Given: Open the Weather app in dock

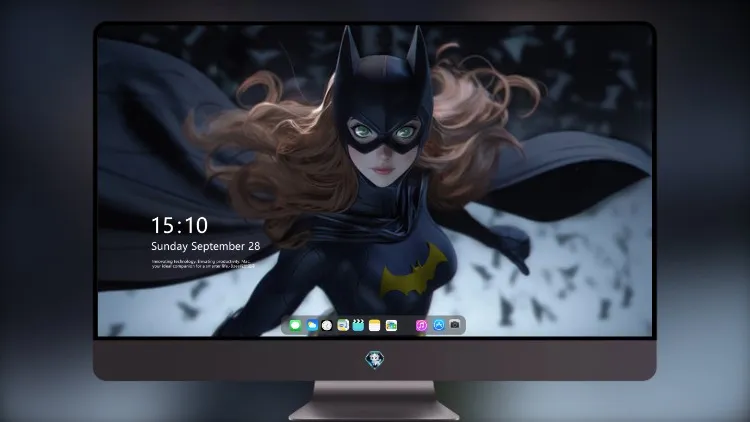Looking at the screenshot, I should coord(311,325).
